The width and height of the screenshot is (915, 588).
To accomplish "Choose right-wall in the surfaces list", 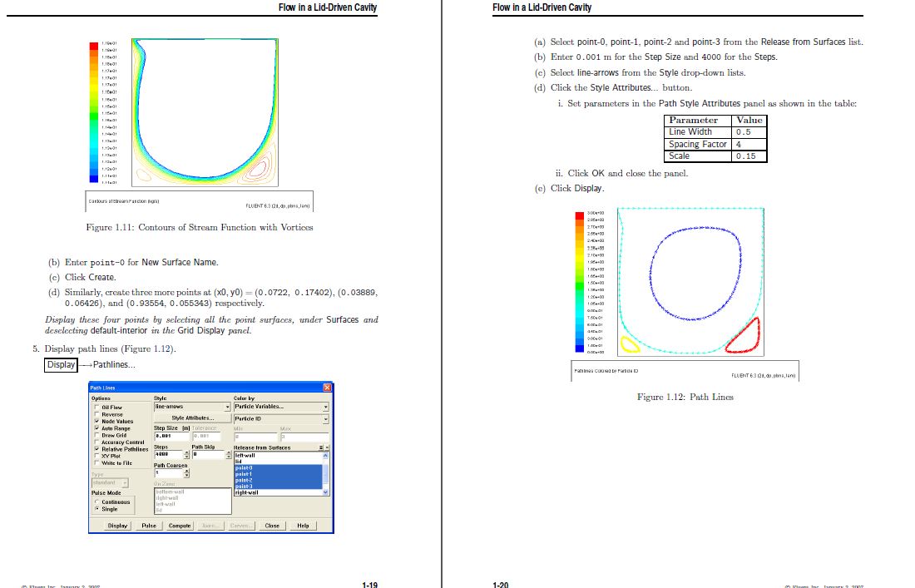I will [x=279, y=492].
